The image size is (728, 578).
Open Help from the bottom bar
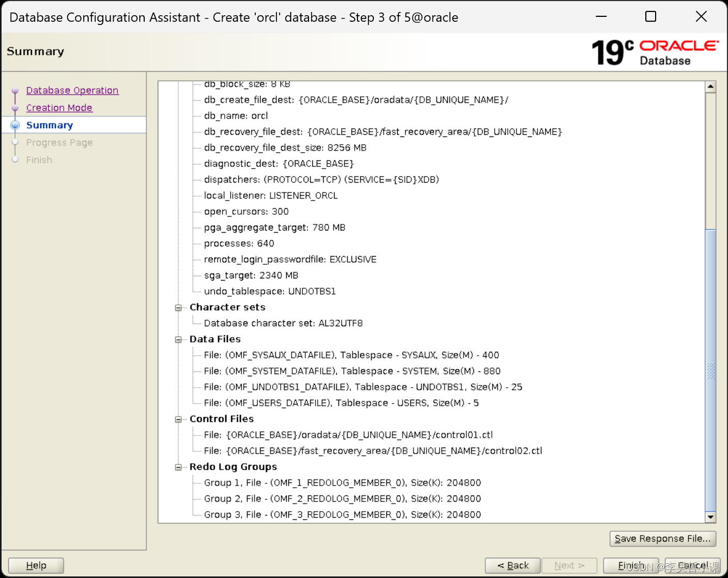click(x=36, y=565)
